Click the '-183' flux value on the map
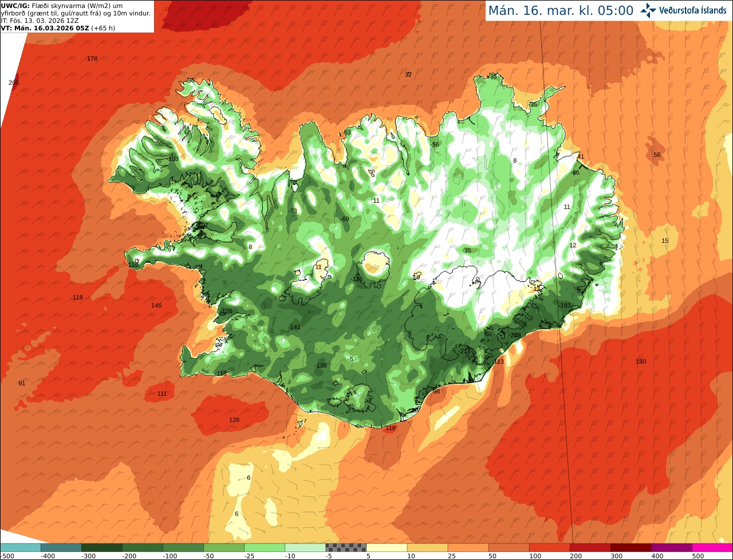The width and height of the screenshot is (733, 560). 565,306
